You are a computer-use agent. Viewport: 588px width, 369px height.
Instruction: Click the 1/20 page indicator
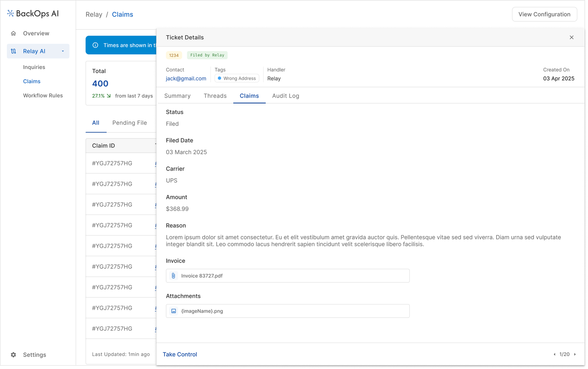(564, 354)
